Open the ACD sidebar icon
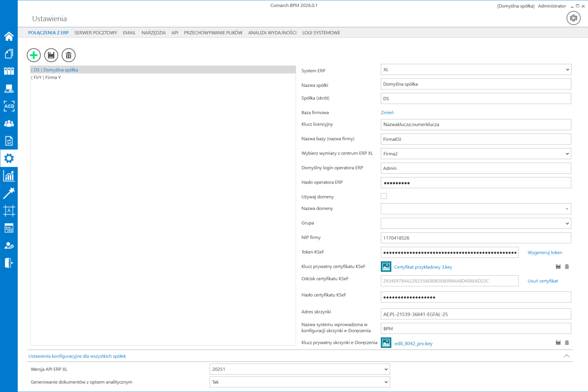 point(9,106)
